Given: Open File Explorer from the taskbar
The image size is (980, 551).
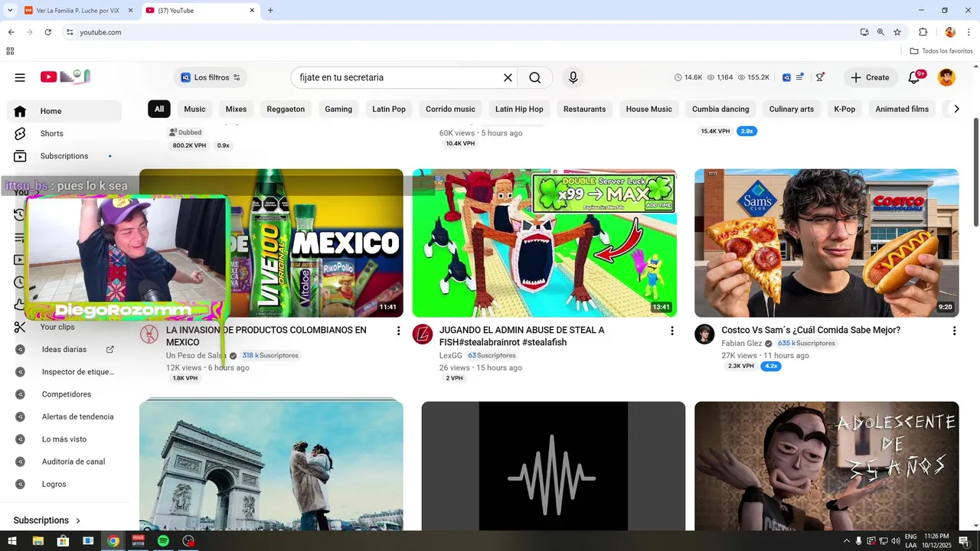Looking at the screenshot, I should click(38, 541).
